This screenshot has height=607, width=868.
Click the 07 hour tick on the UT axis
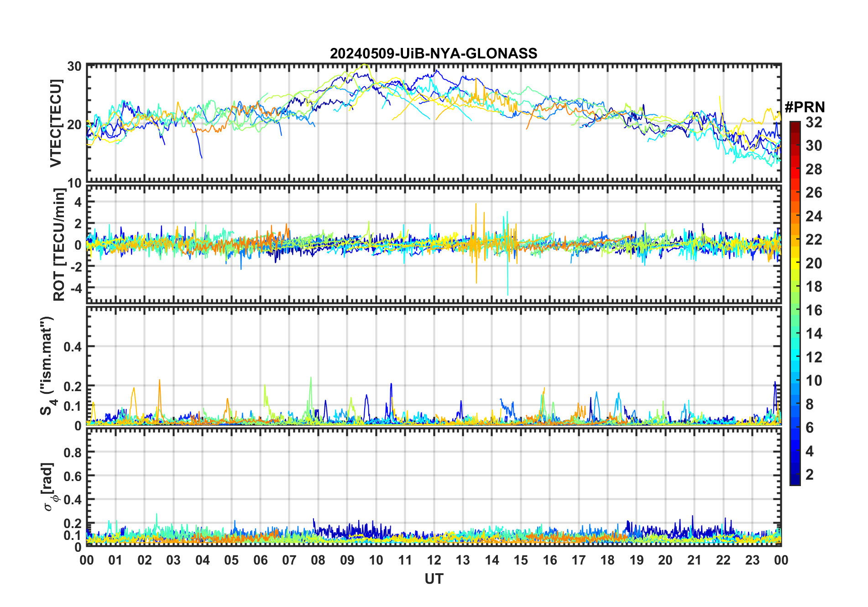[x=289, y=560]
